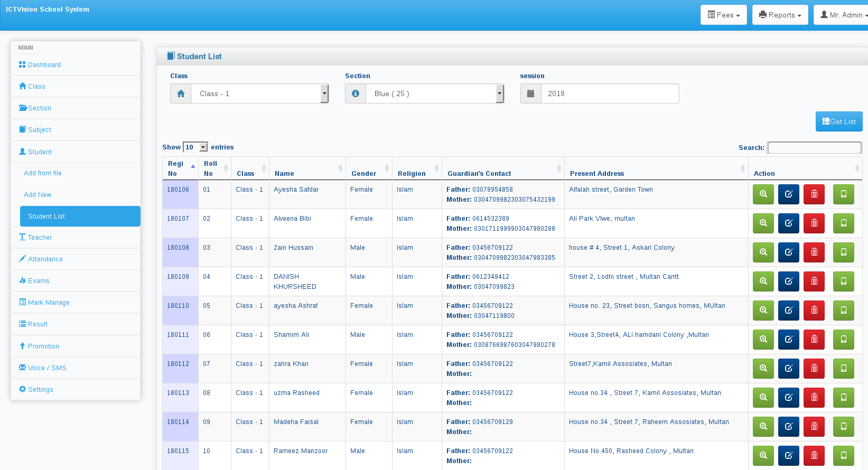View details of ayesha Ashraf
The height and width of the screenshot is (470, 868).
pyautogui.click(x=763, y=311)
